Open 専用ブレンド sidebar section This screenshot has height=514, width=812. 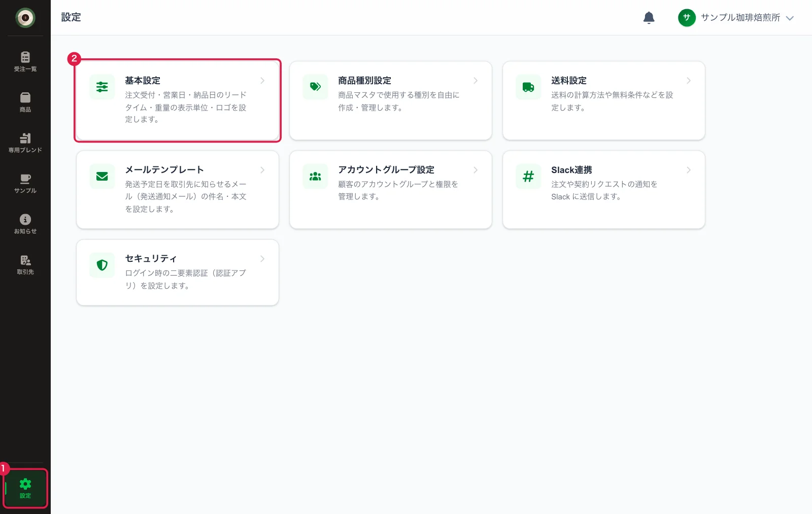tap(25, 143)
